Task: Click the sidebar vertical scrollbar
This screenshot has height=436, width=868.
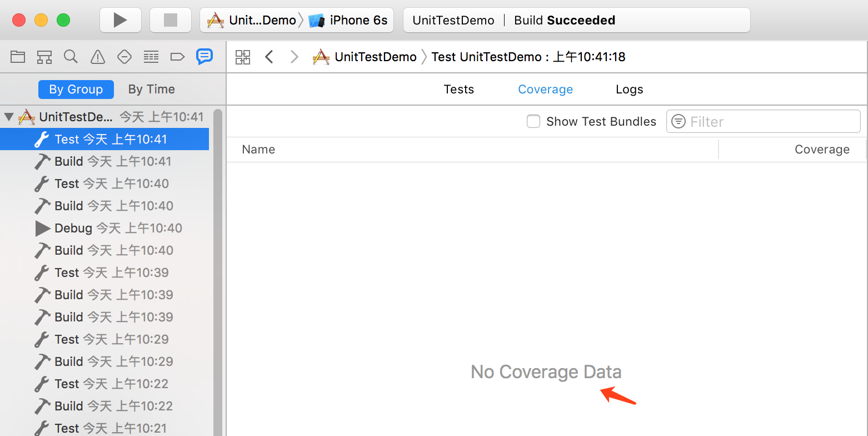Action: pos(218,272)
